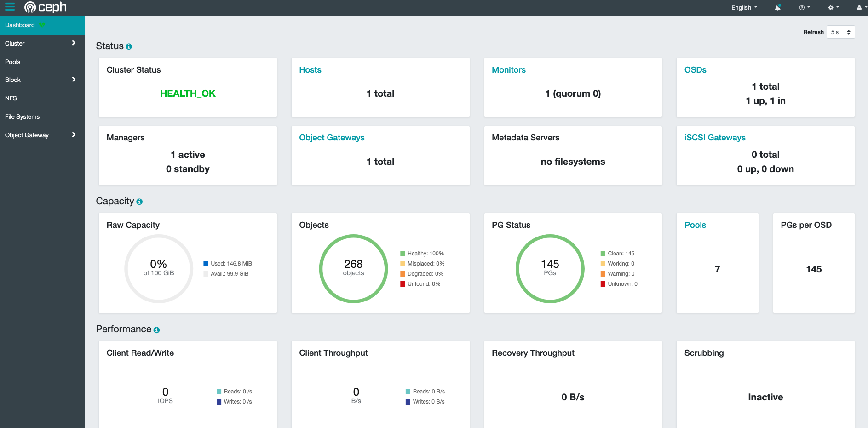Viewport: 868px width, 428px height.
Task: Select File Systems in the sidebar
Action: pyautogui.click(x=22, y=116)
